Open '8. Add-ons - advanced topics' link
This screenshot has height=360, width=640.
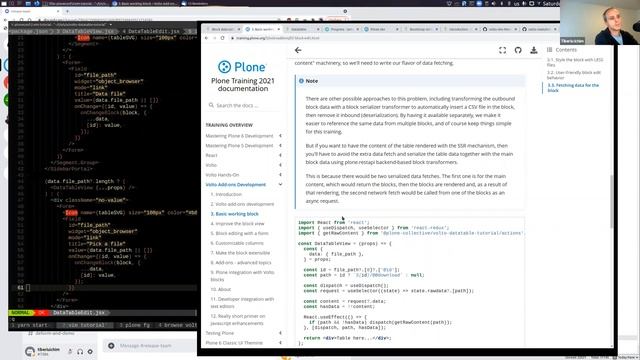point(241,263)
